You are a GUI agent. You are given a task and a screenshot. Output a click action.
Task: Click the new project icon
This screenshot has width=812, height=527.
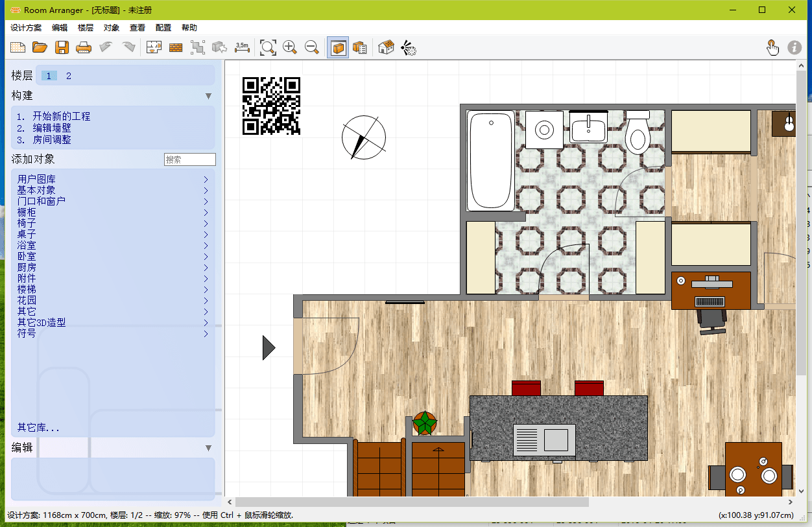tap(18, 47)
